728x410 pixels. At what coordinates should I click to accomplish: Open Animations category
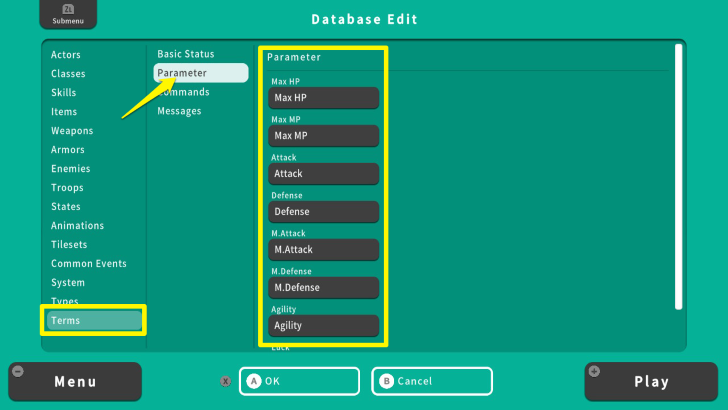(x=78, y=226)
